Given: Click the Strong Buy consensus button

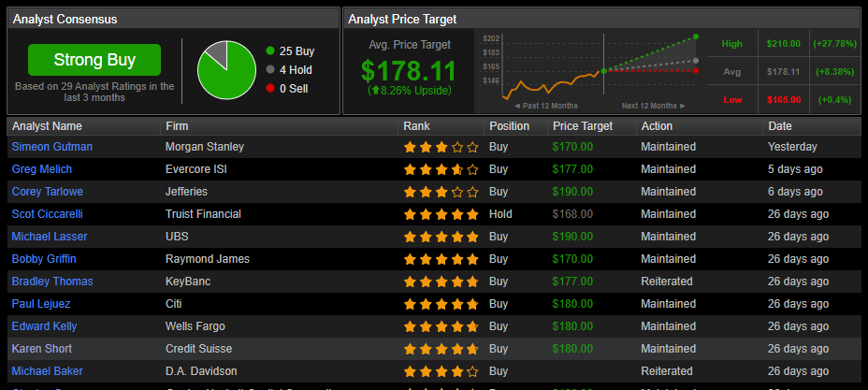Looking at the screenshot, I should tap(94, 60).
